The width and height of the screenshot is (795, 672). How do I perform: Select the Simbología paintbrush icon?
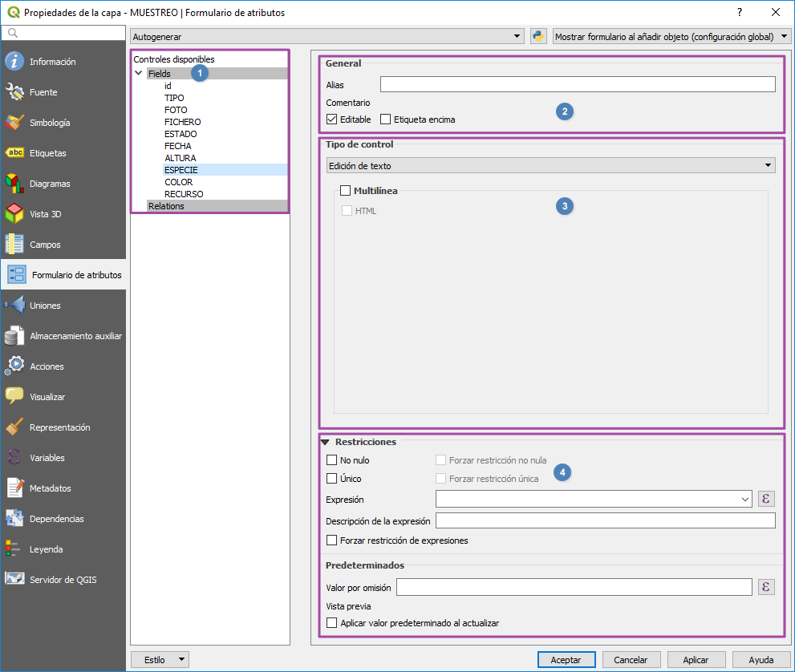point(14,122)
